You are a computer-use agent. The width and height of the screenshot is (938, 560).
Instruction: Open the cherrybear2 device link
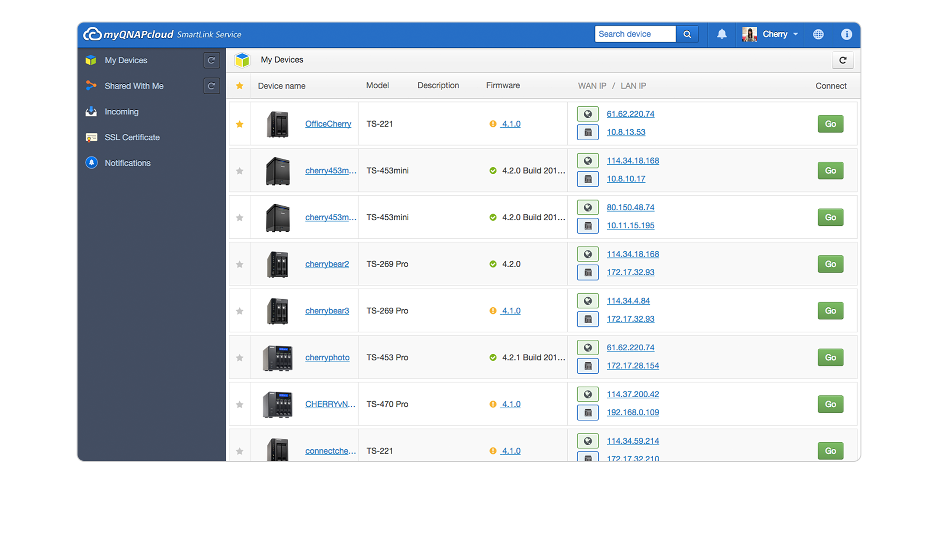click(327, 264)
